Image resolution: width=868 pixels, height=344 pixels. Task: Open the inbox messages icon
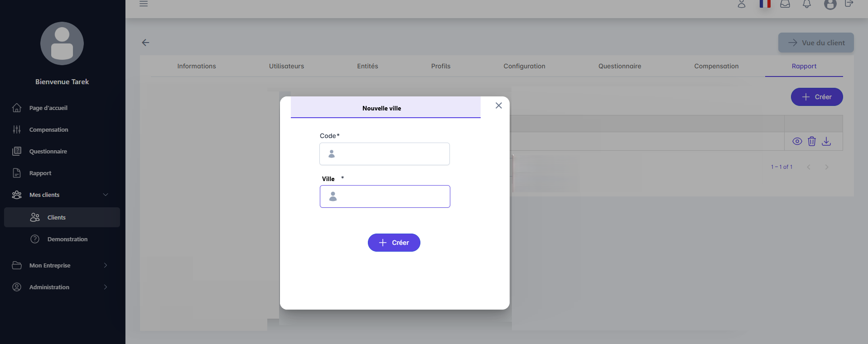tap(785, 4)
